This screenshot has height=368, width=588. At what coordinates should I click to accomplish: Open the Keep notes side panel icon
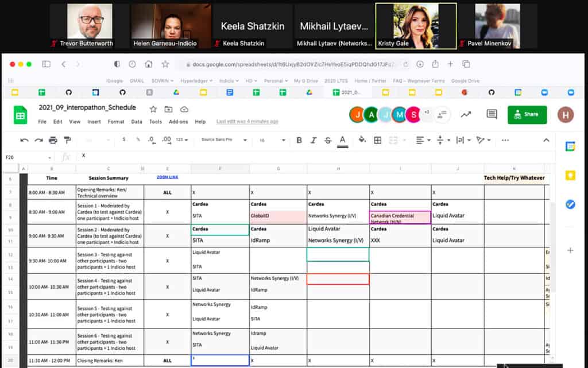570,175
